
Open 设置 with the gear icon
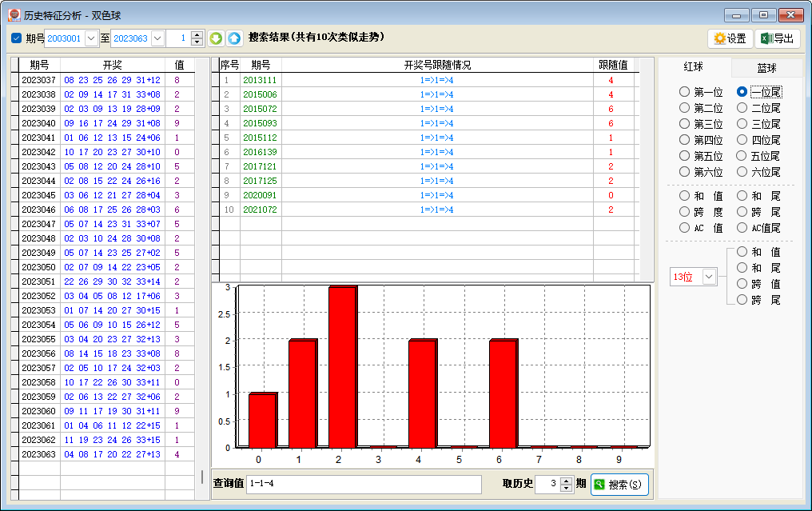(x=730, y=38)
